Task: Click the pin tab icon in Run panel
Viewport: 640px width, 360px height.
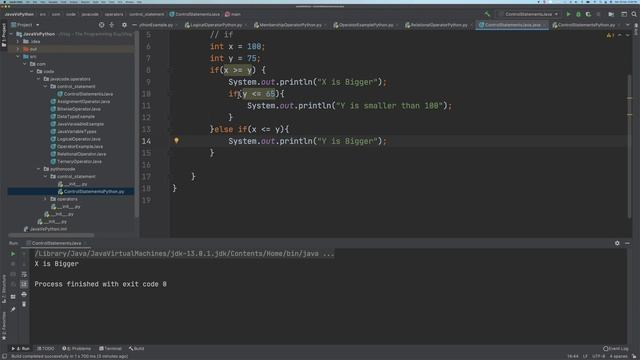Action: [13, 309]
